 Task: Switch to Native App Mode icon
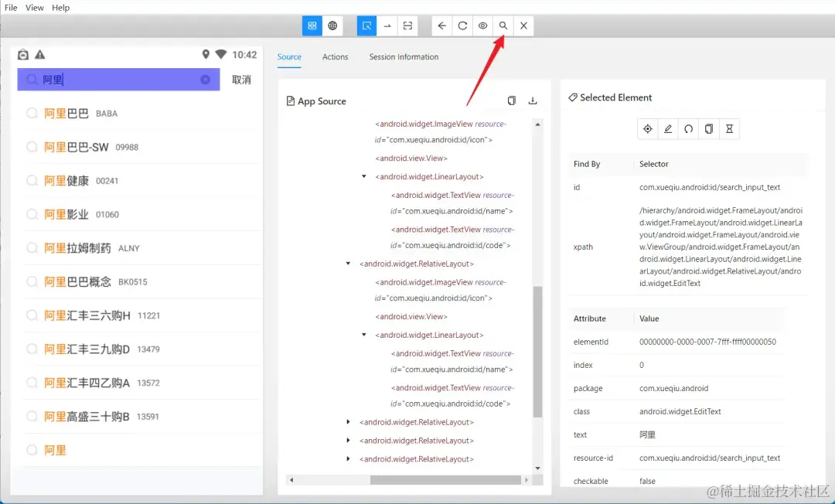pos(312,26)
